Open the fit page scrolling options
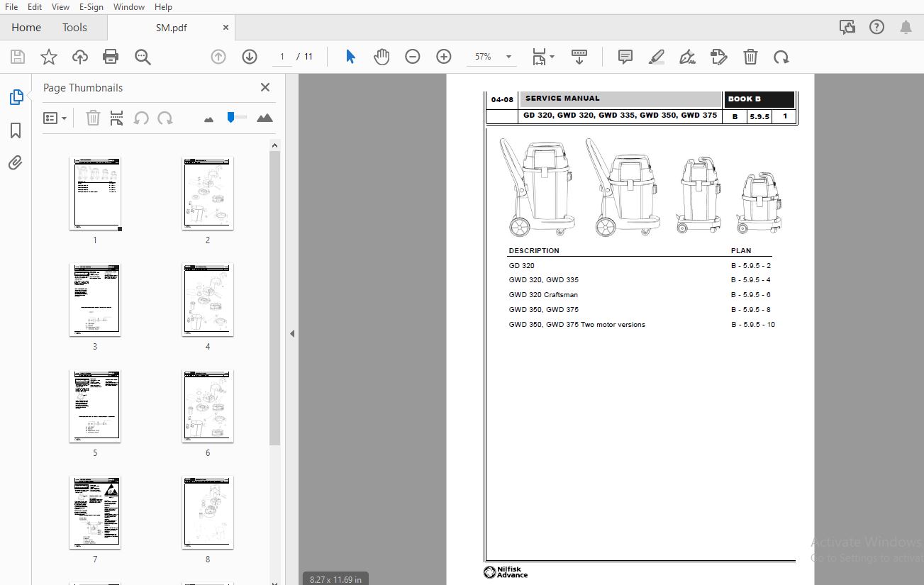Viewport: 924px width, 585px height. [x=543, y=57]
